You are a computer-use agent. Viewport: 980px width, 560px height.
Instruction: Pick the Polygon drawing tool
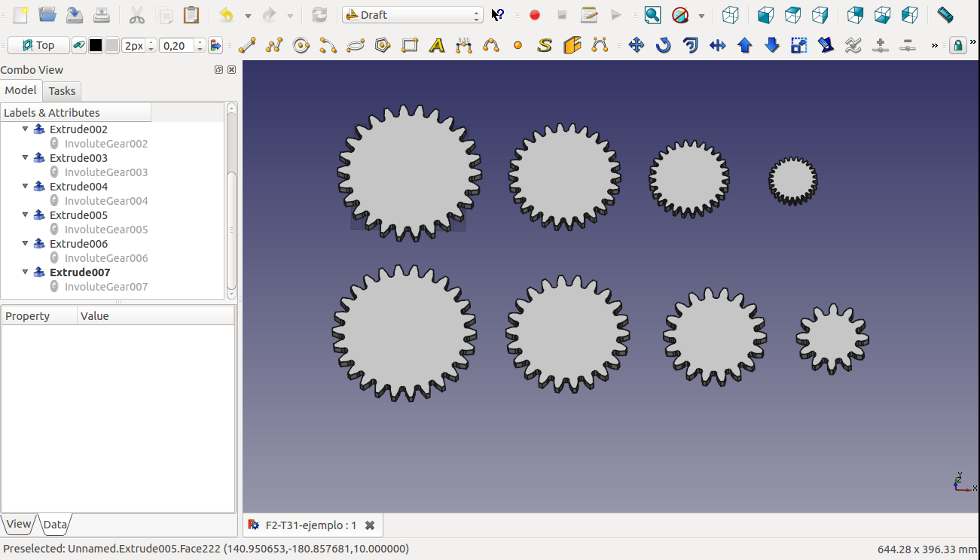click(382, 46)
